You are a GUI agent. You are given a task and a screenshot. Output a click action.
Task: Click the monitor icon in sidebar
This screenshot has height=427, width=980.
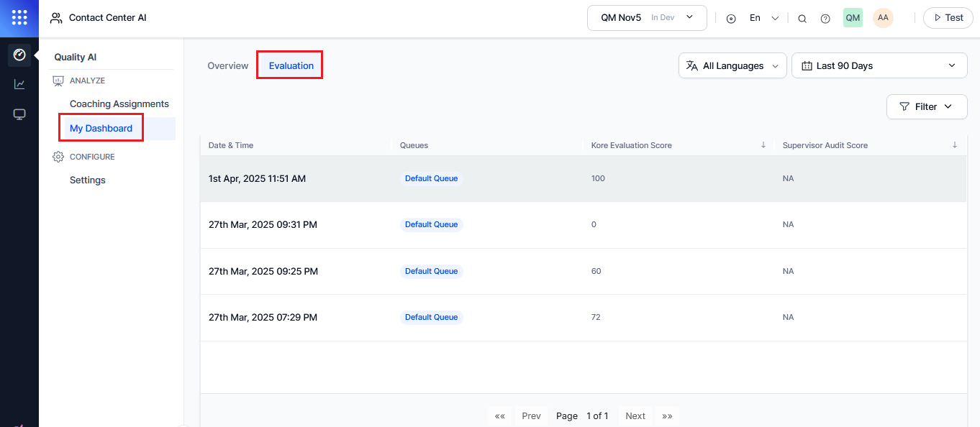click(19, 114)
